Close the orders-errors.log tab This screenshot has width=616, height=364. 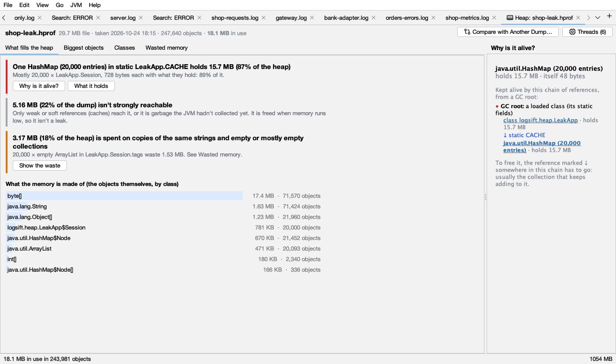coord(433,18)
